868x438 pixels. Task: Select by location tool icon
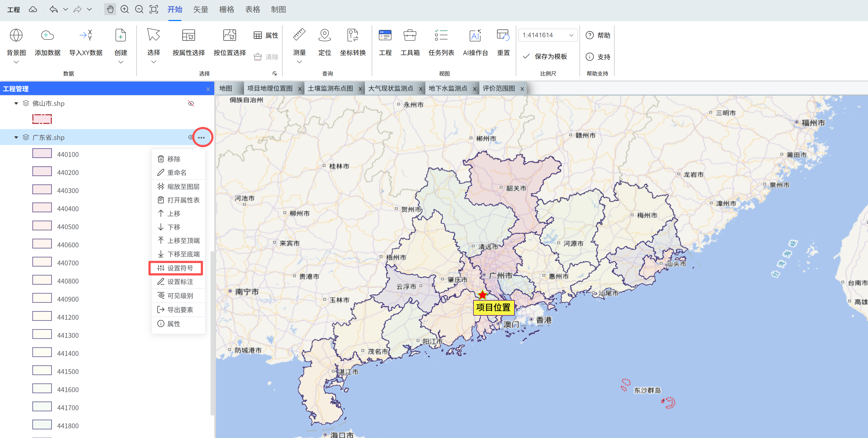pyautogui.click(x=229, y=35)
